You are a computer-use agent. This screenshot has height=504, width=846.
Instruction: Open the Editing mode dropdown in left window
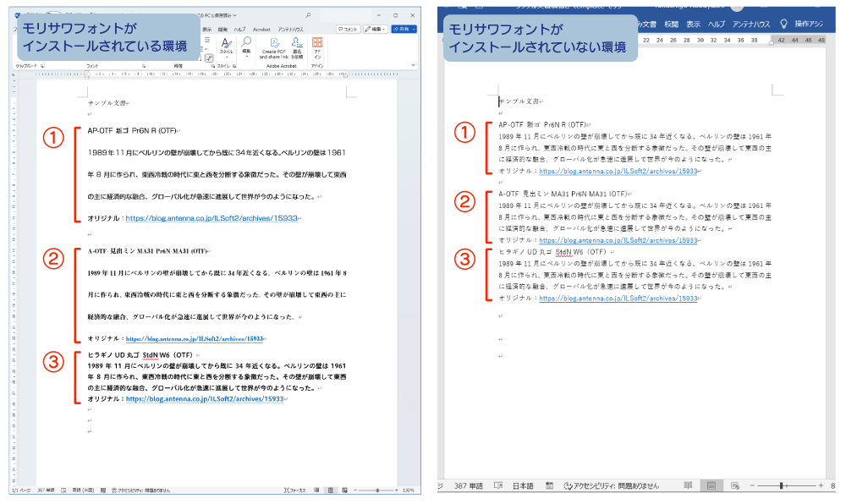[376, 29]
